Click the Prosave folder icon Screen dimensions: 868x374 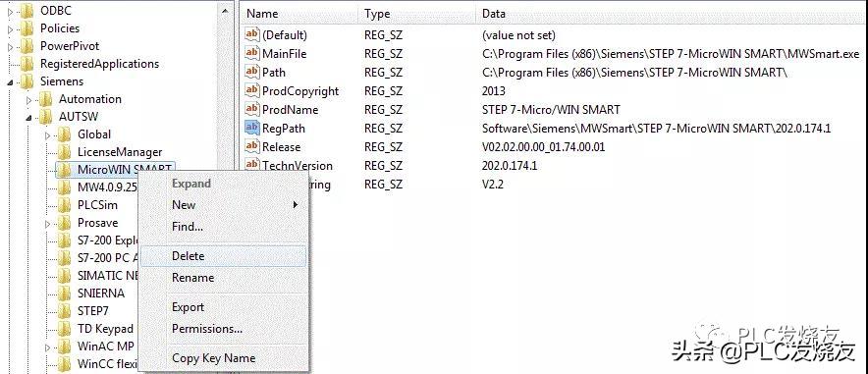65,223
